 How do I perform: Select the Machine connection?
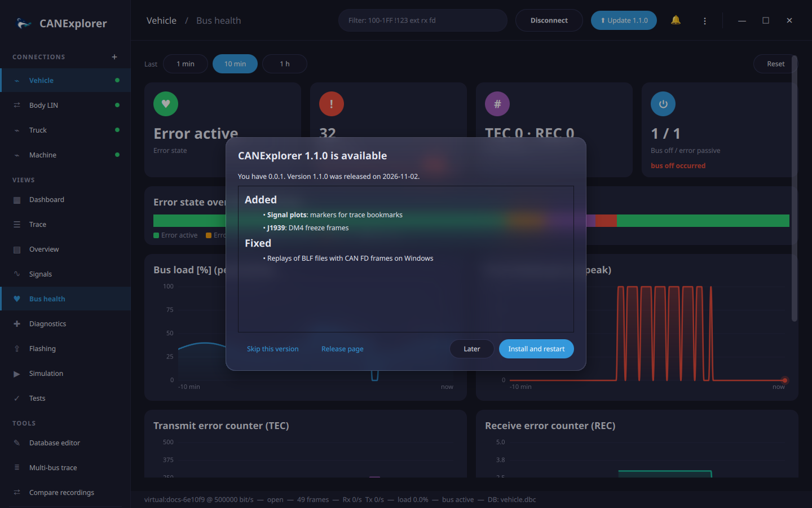pos(65,155)
